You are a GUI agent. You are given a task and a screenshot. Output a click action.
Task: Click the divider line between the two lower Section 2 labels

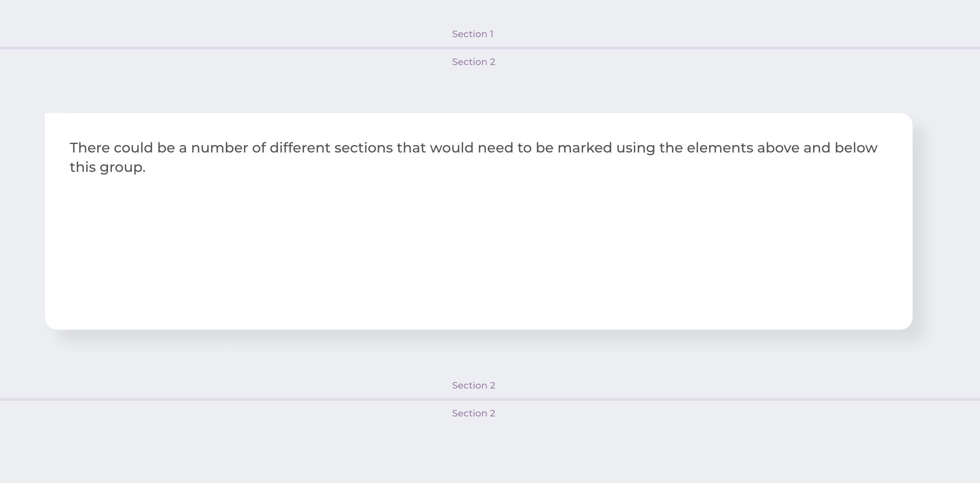coord(490,399)
